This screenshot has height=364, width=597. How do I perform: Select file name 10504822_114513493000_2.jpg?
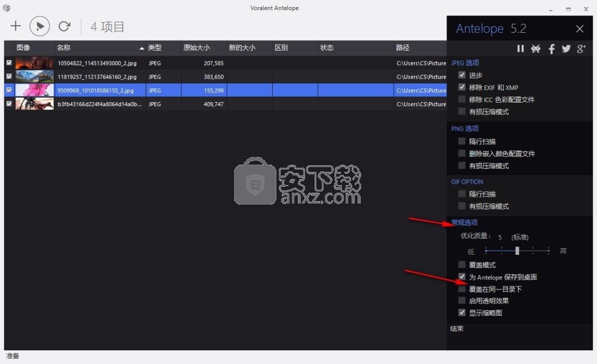click(x=97, y=63)
